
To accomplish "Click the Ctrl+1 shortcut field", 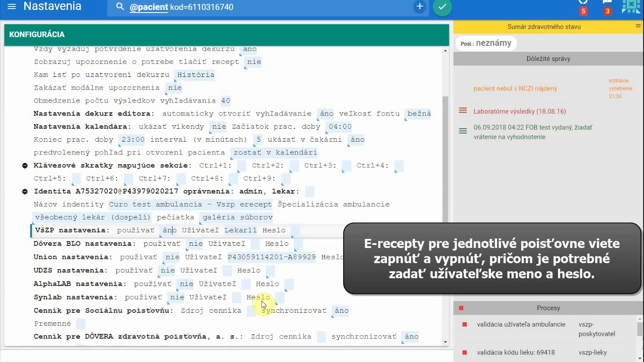I will coord(242,165).
